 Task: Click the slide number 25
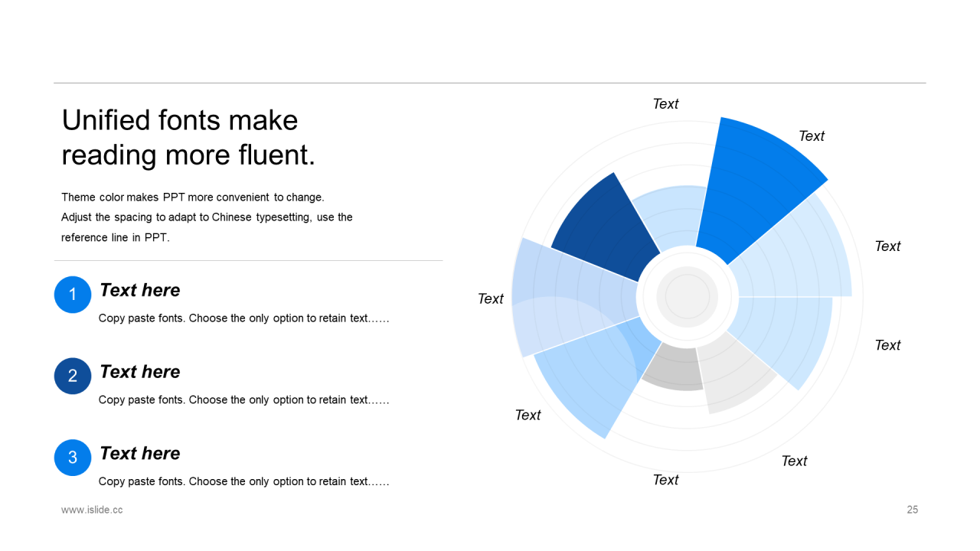913,510
